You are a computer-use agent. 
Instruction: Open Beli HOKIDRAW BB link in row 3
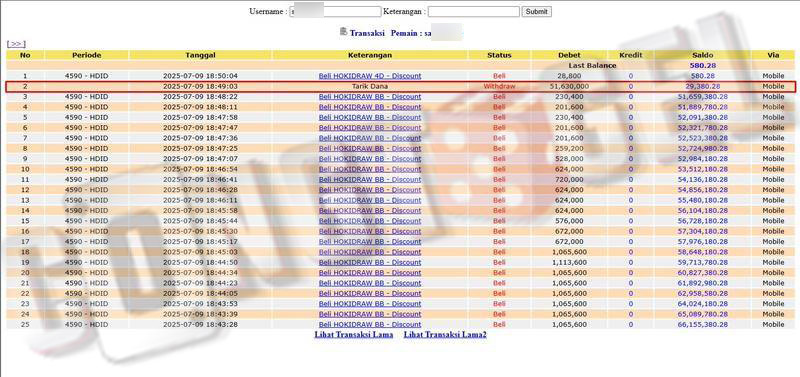(x=370, y=96)
